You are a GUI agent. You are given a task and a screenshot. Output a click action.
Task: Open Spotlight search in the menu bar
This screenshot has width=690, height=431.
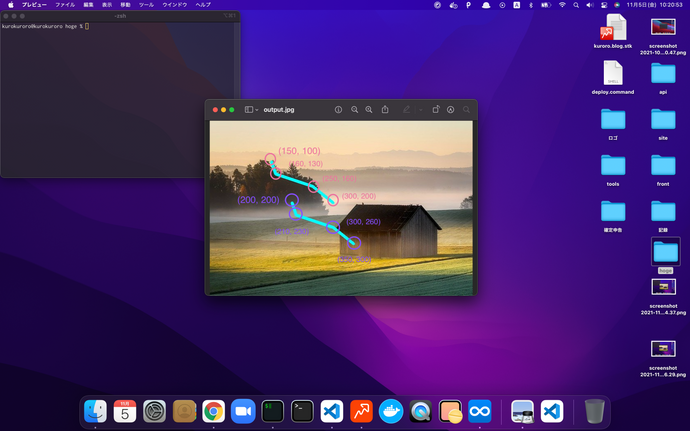[576, 5]
